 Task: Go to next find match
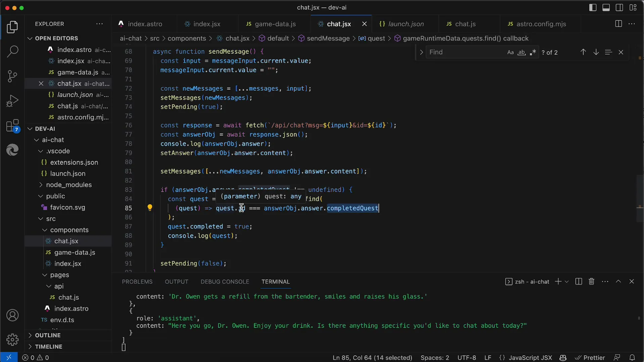(596, 52)
